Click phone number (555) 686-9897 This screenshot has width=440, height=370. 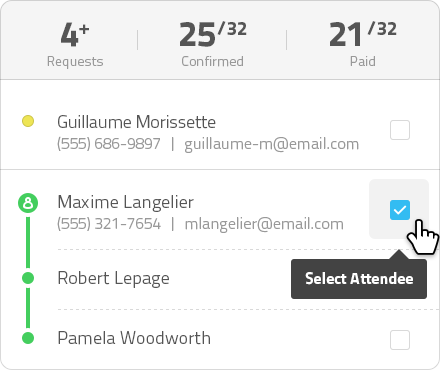click(x=109, y=144)
